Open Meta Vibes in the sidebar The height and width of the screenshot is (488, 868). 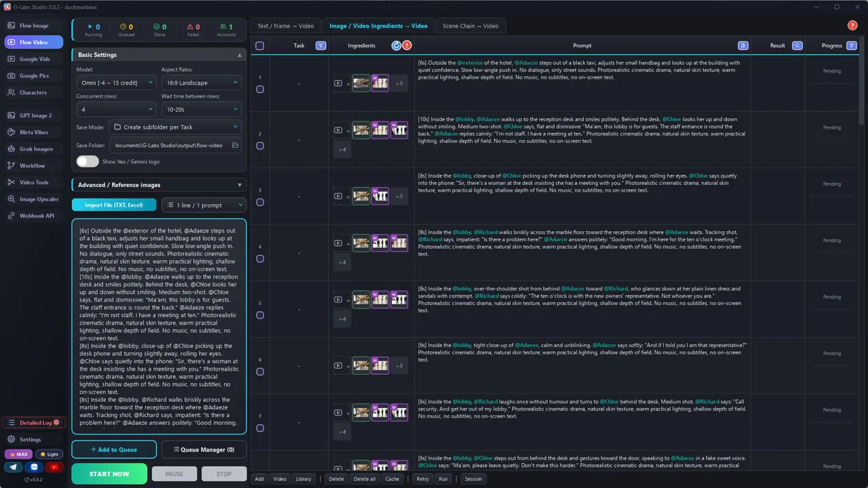34,132
